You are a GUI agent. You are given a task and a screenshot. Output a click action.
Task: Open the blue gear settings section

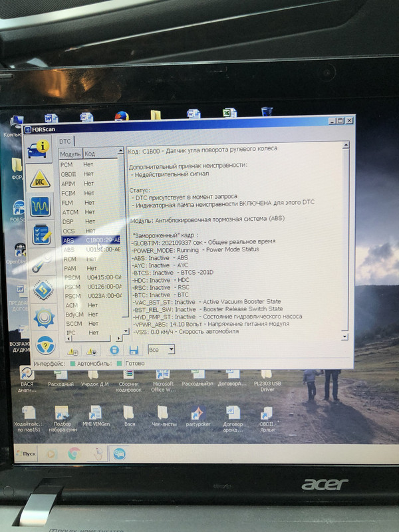[44, 319]
